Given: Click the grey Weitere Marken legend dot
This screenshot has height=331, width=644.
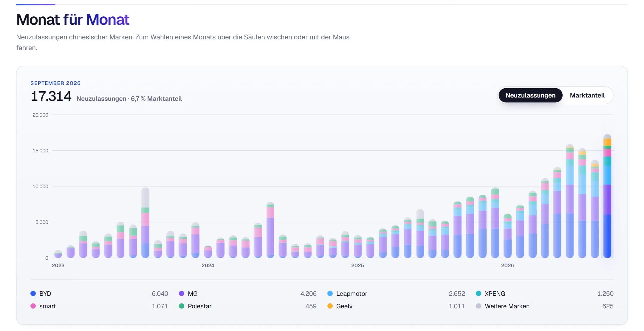Looking at the screenshot, I should tap(479, 306).
